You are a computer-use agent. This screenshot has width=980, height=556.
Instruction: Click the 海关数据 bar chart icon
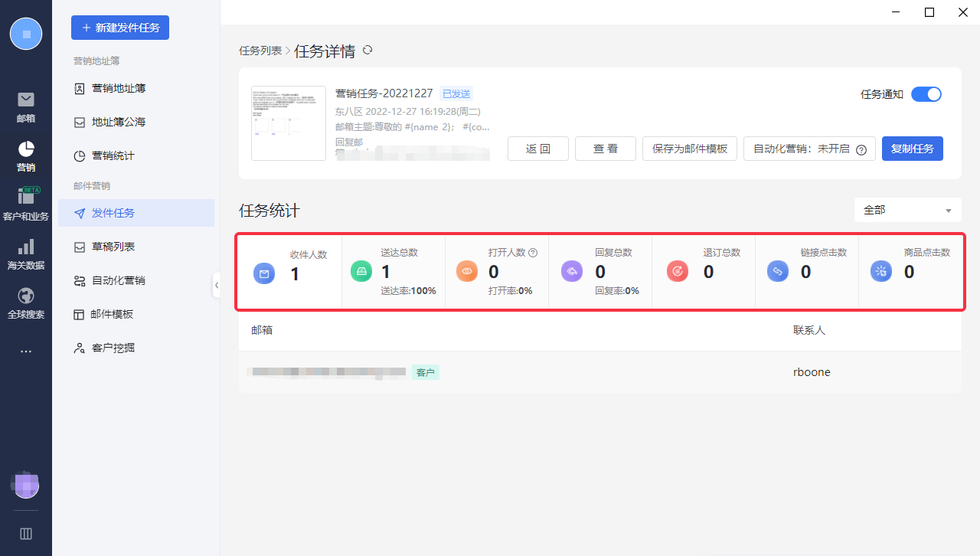26,247
